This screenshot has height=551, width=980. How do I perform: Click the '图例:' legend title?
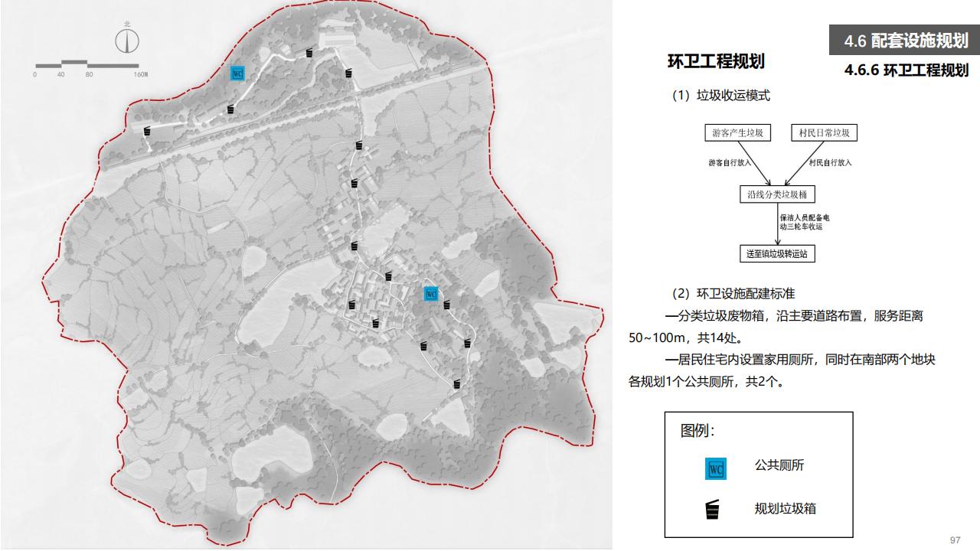(697, 431)
